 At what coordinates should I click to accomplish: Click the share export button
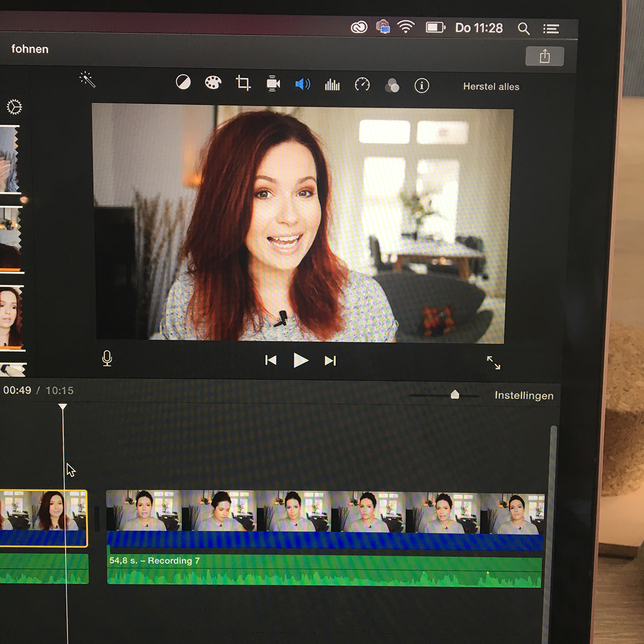click(x=544, y=56)
